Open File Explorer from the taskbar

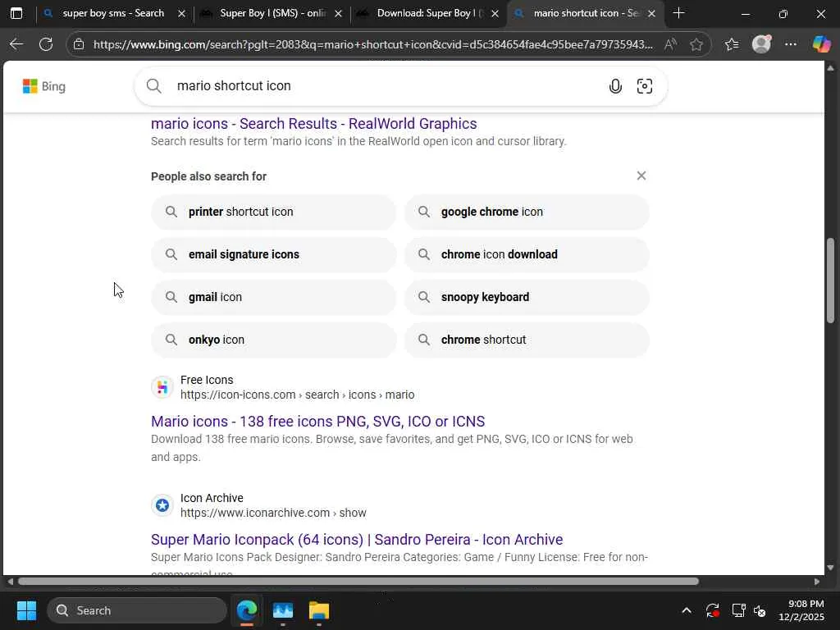(x=319, y=610)
